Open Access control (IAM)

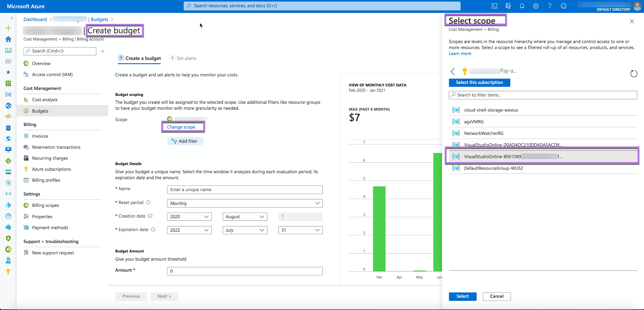(x=52, y=75)
